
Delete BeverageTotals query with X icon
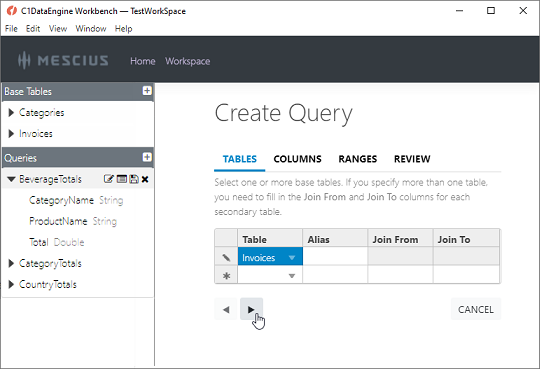(x=145, y=179)
